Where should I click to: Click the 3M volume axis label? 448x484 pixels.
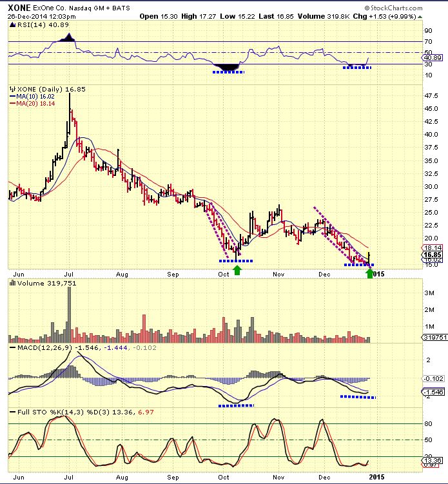pos(429,293)
